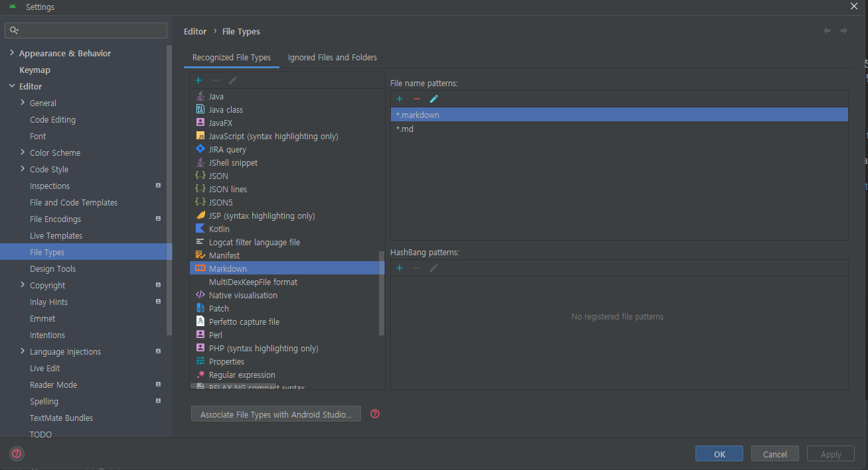Expand the Language Injections node

[23, 351]
